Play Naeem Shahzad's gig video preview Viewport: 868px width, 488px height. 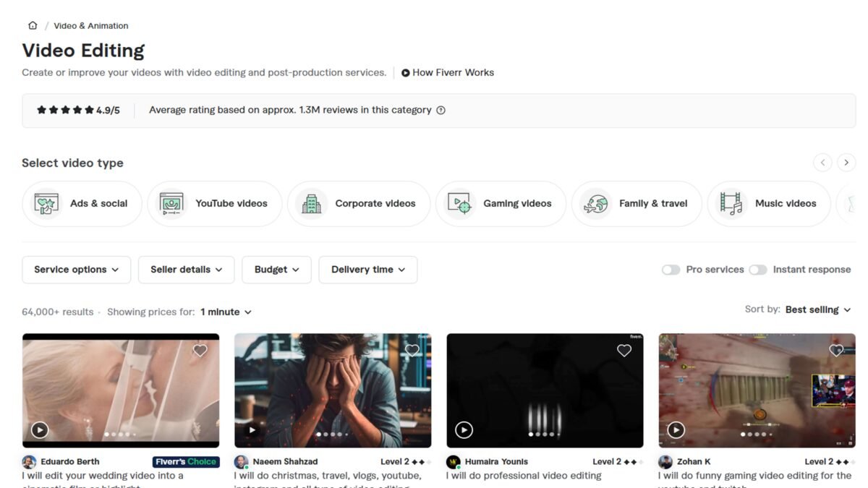[252, 430]
